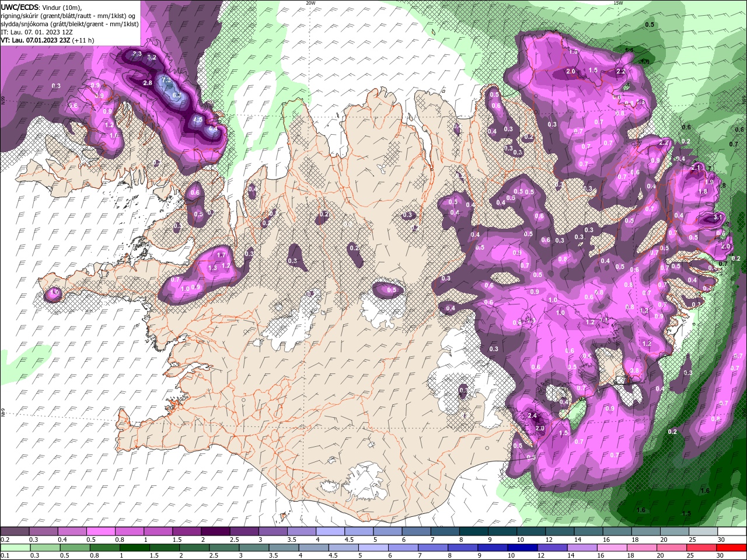Click the 0.2 swatch in the purple snow legend
The height and width of the screenshot is (560, 747).
click(x=15, y=531)
